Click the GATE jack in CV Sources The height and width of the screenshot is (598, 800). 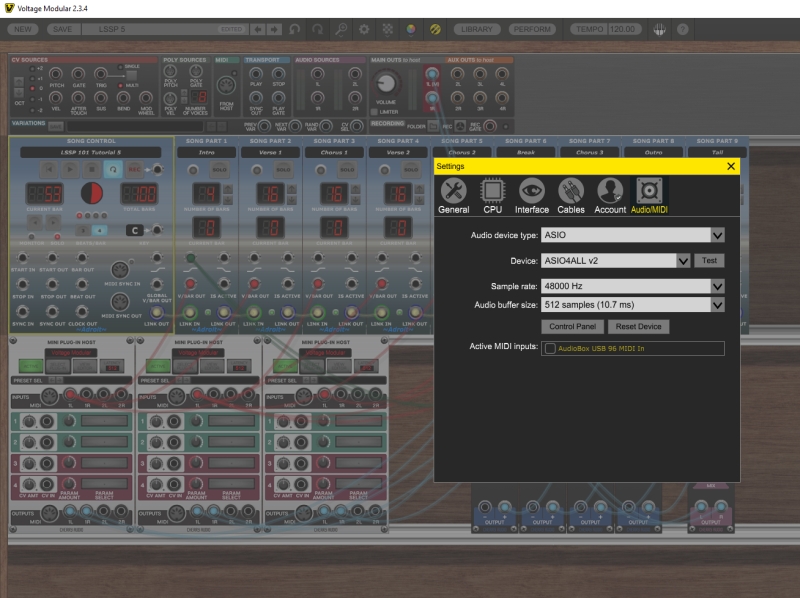pyautogui.click(x=78, y=74)
